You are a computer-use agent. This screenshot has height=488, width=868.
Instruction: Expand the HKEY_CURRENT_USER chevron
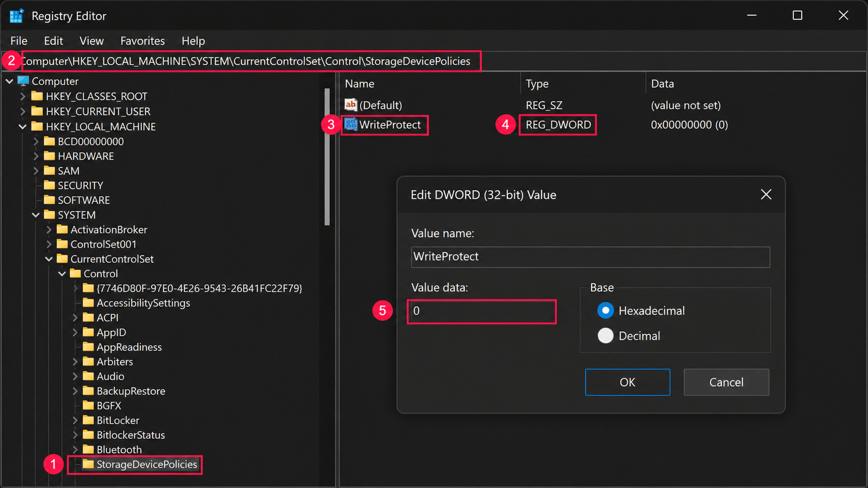pos(23,111)
